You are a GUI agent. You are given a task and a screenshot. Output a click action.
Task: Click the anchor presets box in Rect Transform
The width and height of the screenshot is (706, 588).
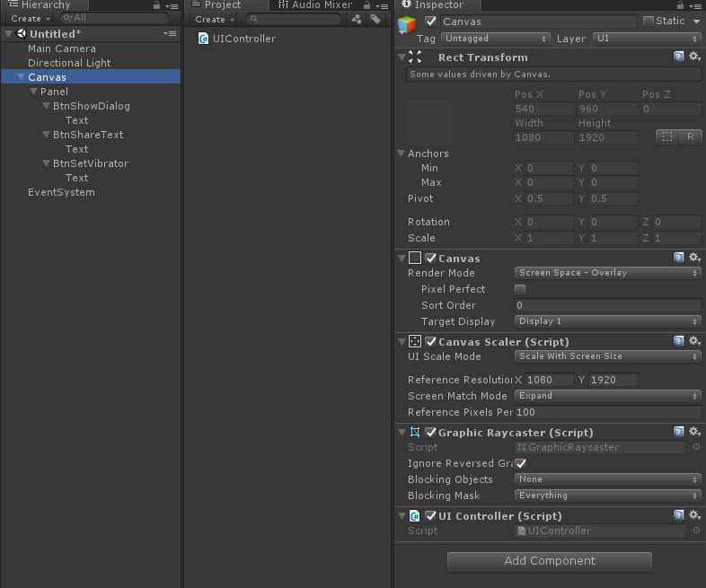tap(429, 122)
